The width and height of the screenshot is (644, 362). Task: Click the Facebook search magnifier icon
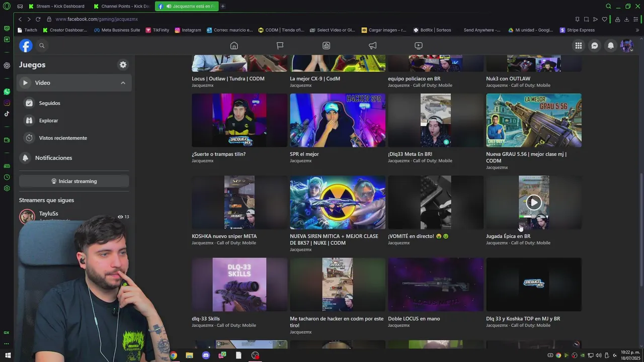tap(42, 46)
